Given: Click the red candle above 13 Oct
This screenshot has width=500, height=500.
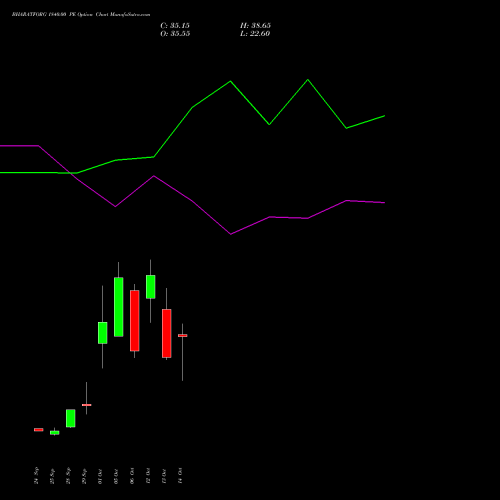Looking at the screenshot, I should coord(167,333).
